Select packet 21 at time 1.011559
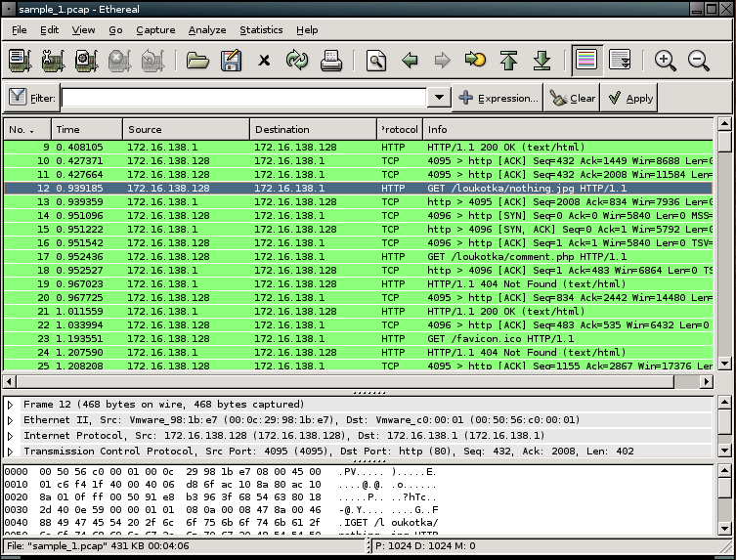The width and height of the screenshot is (736, 560). [358, 312]
